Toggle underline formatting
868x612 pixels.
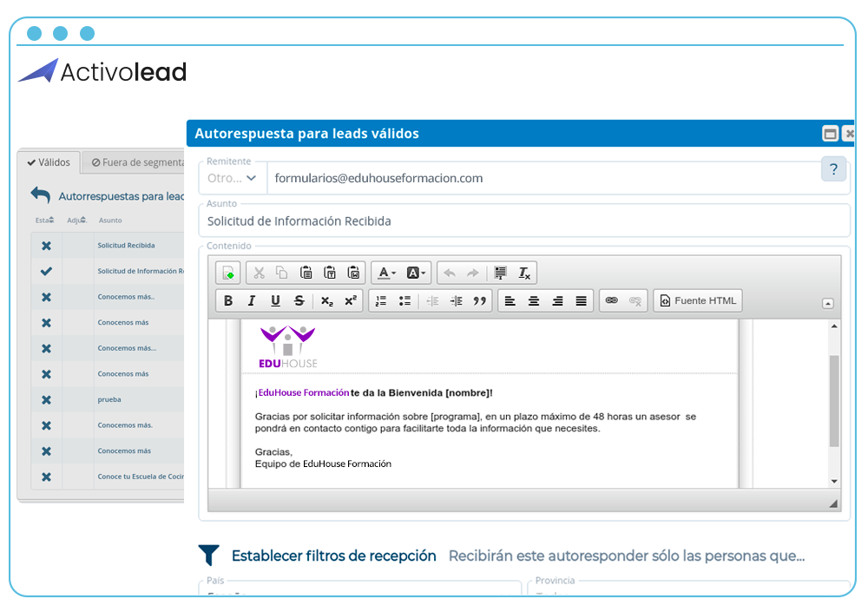[x=275, y=300]
